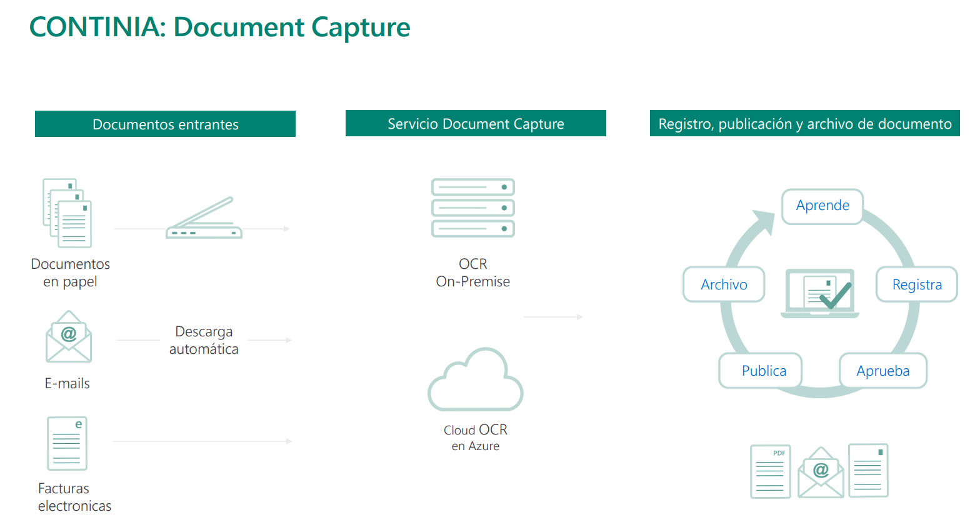Click the Facturas electronicas label
This screenshot has width=980, height=522.
pyautogui.click(x=74, y=497)
